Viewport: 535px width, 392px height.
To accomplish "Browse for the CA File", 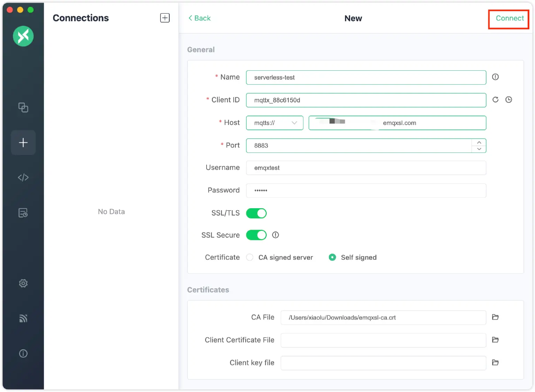I will click(x=495, y=317).
